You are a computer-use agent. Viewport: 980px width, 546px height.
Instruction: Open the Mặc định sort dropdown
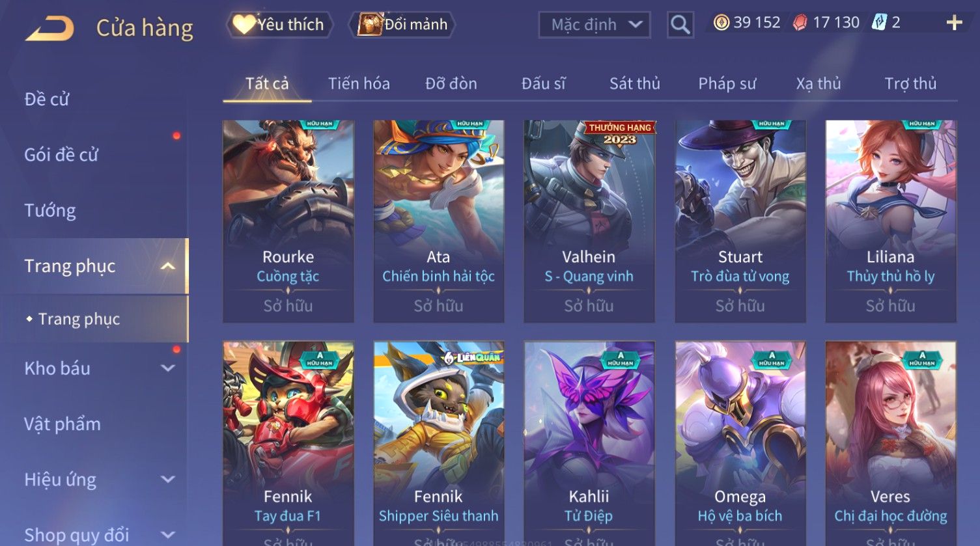[595, 25]
